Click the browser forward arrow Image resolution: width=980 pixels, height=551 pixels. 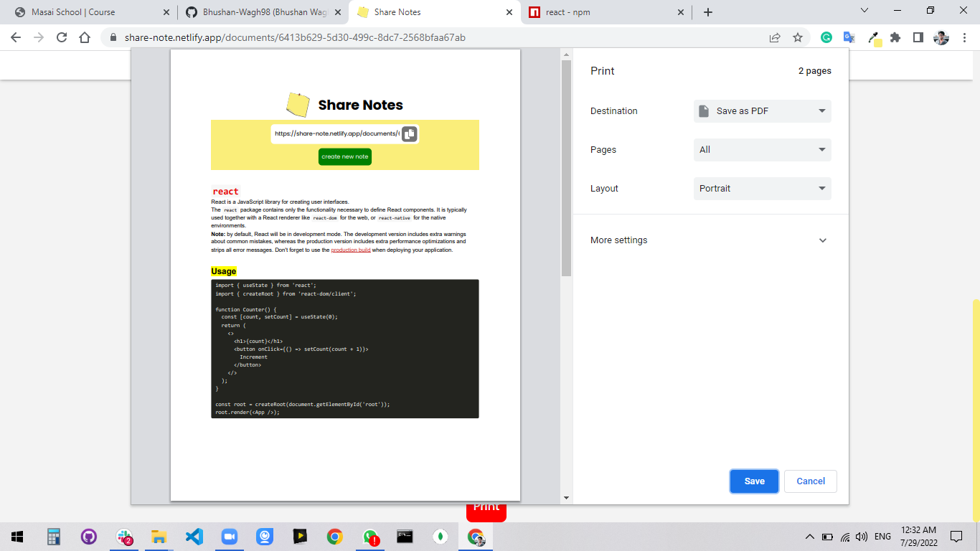[x=39, y=37]
